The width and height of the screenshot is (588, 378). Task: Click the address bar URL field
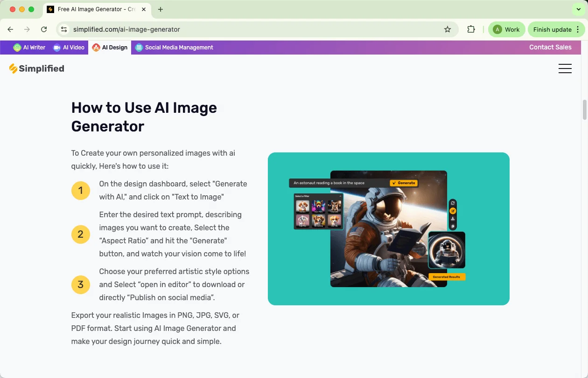[x=252, y=29]
